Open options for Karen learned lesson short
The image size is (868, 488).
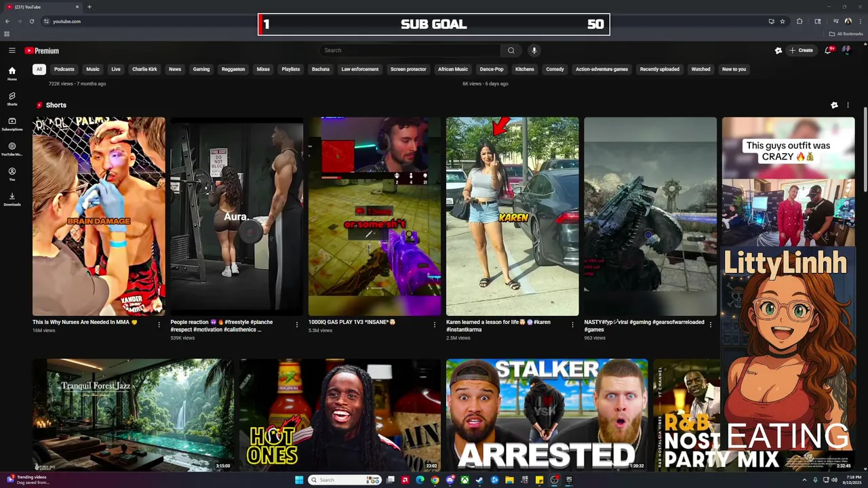click(572, 325)
